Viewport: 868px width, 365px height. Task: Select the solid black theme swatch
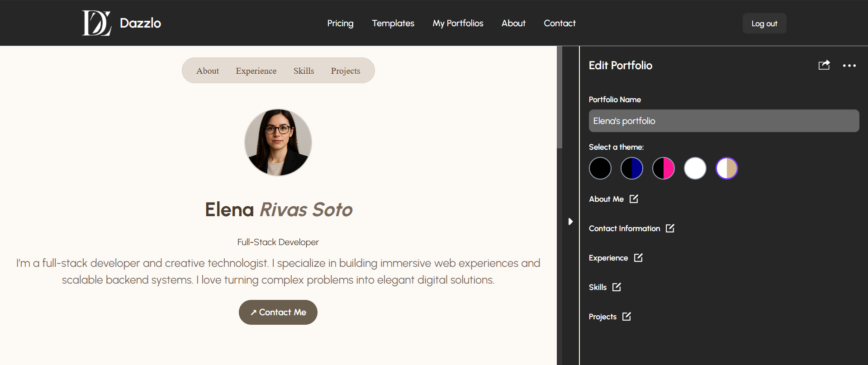click(x=600, y=168)
